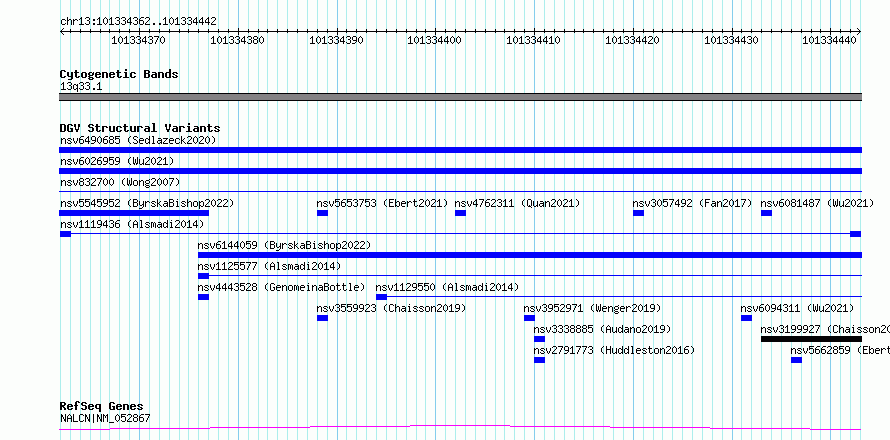The image size is (890, 440).
Task: Open nsv5653753 (Ebert2021) variant label
Action: click(x=382, y=203)
